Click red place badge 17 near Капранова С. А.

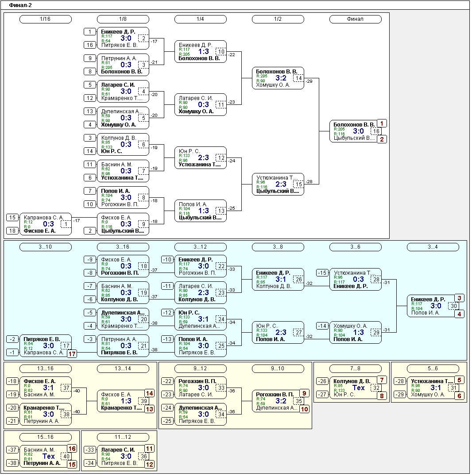click(x=72, y=353)
